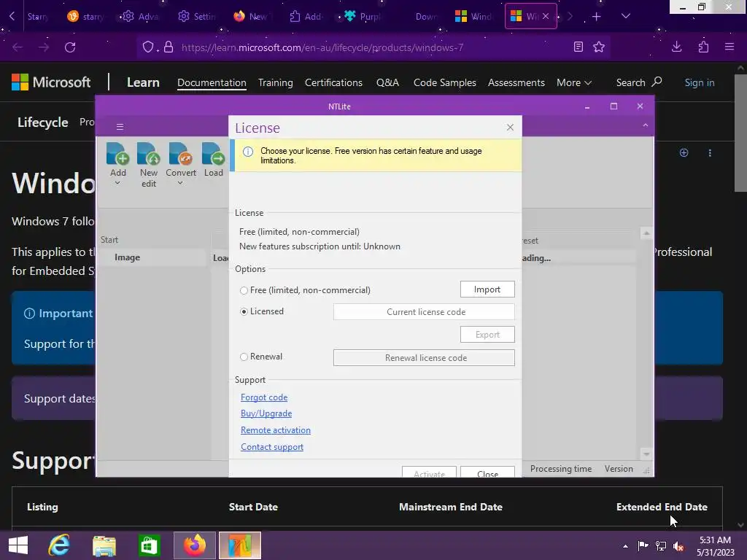Click the site security padlock icon
The height and width of the screenshot is (560, 747).
tap(169, 47)
